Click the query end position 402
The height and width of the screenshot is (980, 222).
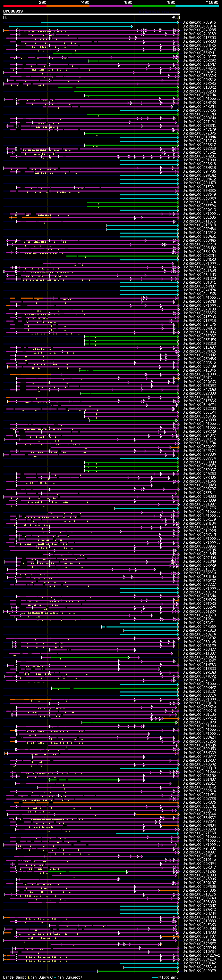[175, 17]
